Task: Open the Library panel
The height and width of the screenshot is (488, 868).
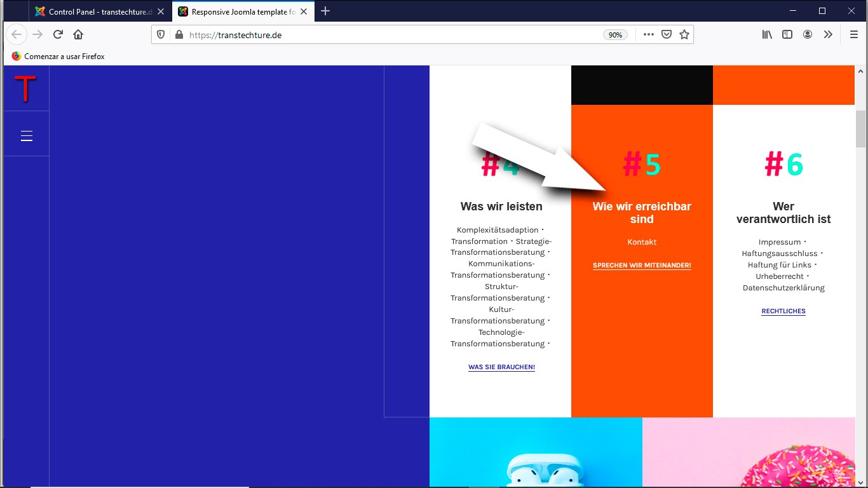Action: pyautogui.click(x=767, y=35)
